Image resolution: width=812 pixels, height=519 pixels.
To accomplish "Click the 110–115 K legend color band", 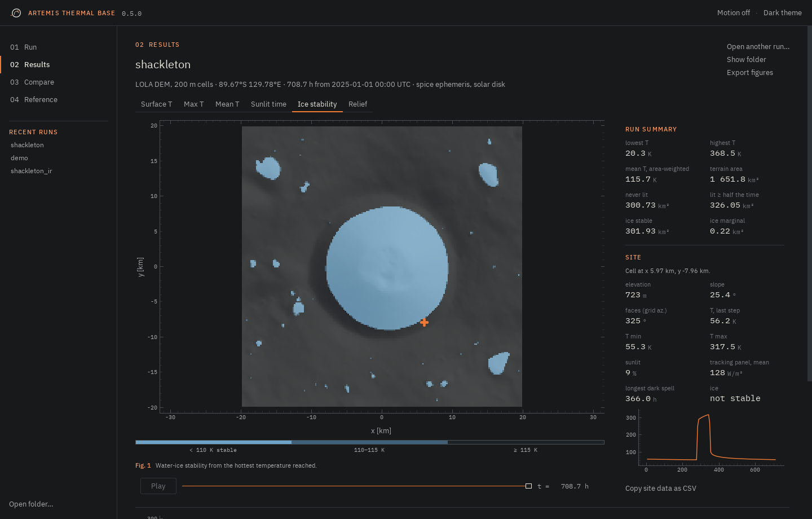I will click(x=369, y=442).
